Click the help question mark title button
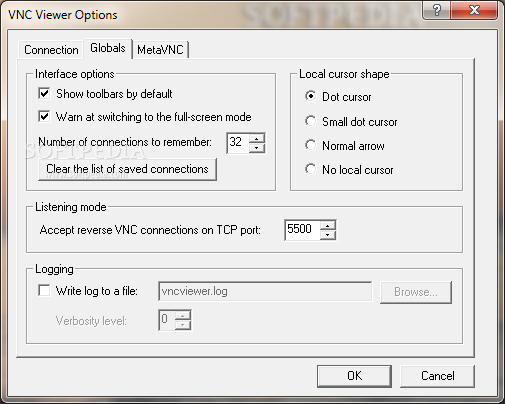Image resolution: width=505 pixels, height=404 pixels. click(437, 10)
